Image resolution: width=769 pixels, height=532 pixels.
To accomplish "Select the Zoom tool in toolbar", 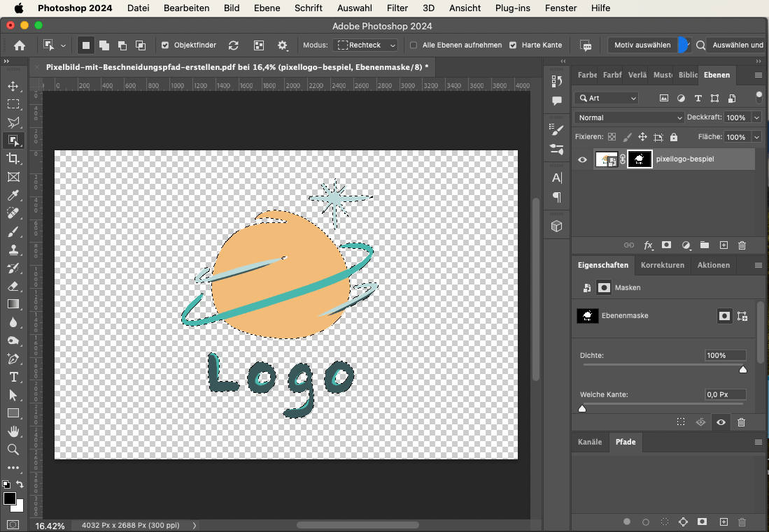I will pyautogui.click(x=13, y=450).
